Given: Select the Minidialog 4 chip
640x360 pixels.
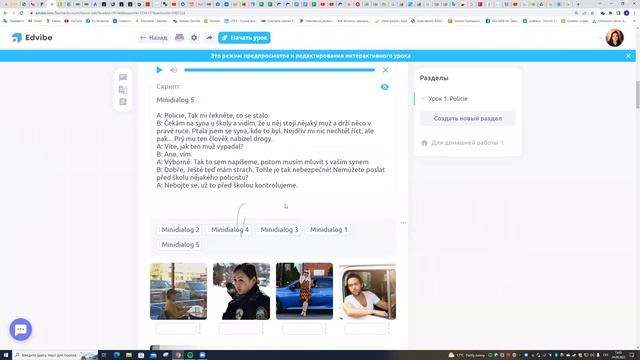Looking at the screenshot, I should pyautogui.click(x=230, y=230).
